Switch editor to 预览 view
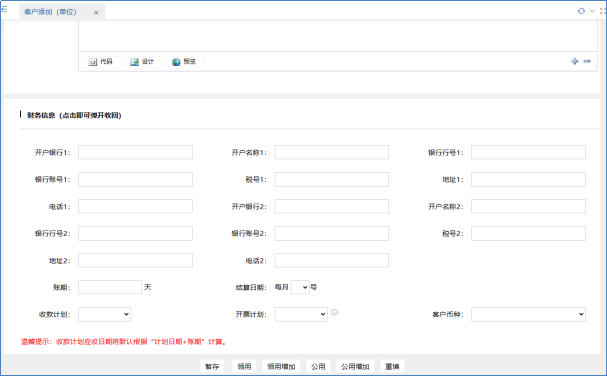The width and height of the screenshot is (607, 377). [x=184, y=62]
